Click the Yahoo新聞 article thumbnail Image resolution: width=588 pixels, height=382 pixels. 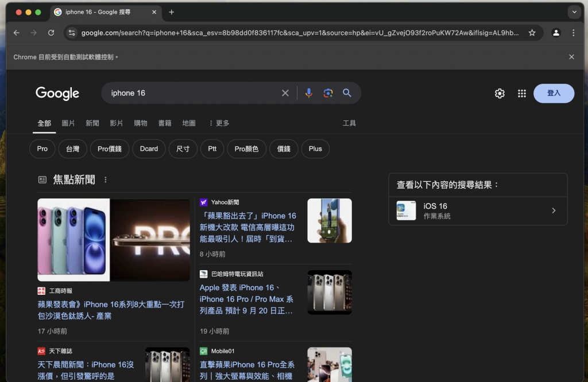(x=329, y=221)
